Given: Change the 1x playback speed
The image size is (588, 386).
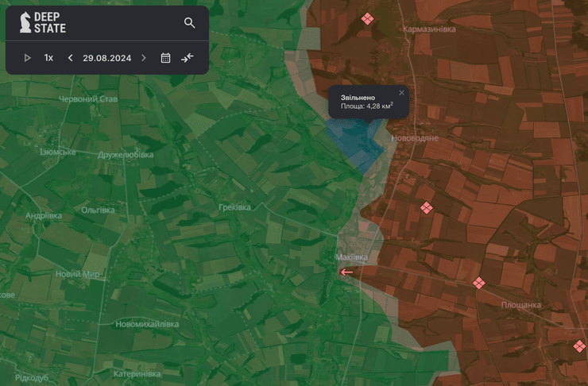Looking at the screenshot, I should [48, 58].
